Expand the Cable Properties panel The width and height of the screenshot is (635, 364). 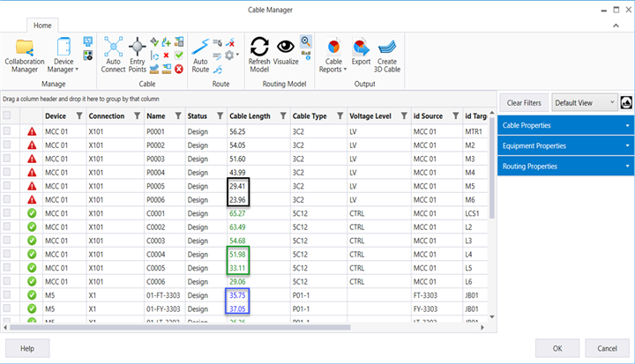coord(565,125)
